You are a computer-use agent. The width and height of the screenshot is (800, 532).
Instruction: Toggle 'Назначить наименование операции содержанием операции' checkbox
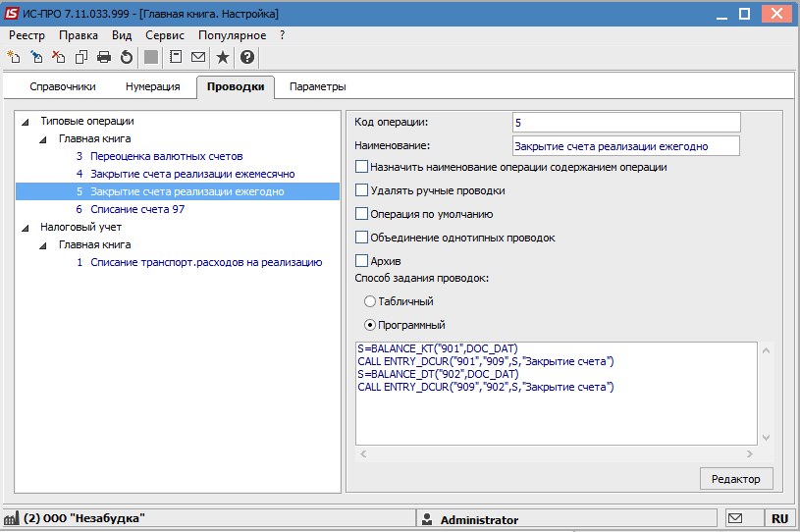click(361, 166)
